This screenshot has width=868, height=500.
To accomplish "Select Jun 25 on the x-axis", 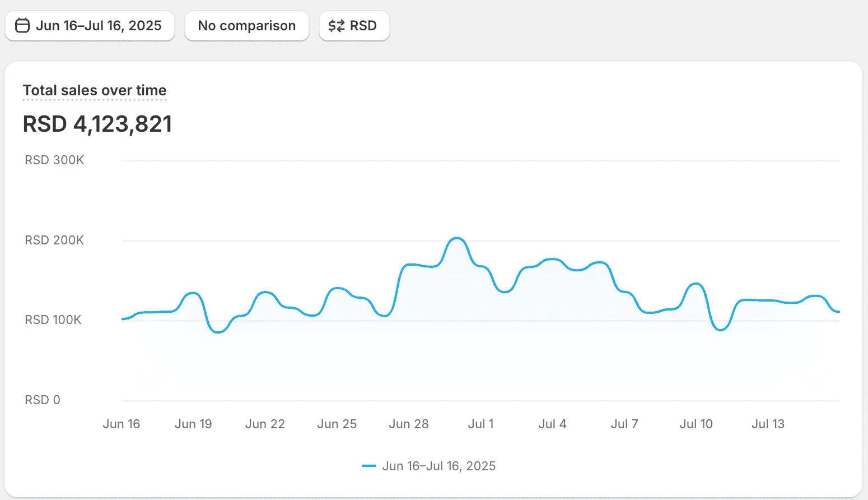I will (337, 424).
